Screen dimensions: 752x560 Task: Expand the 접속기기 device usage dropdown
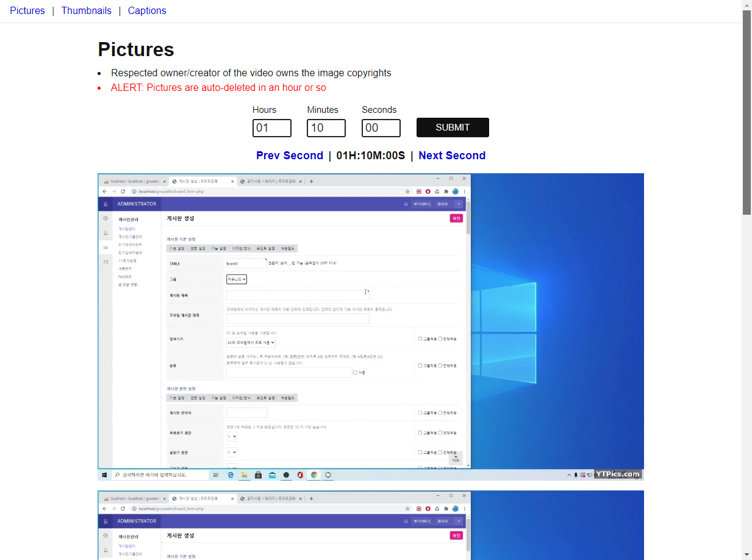251,343
